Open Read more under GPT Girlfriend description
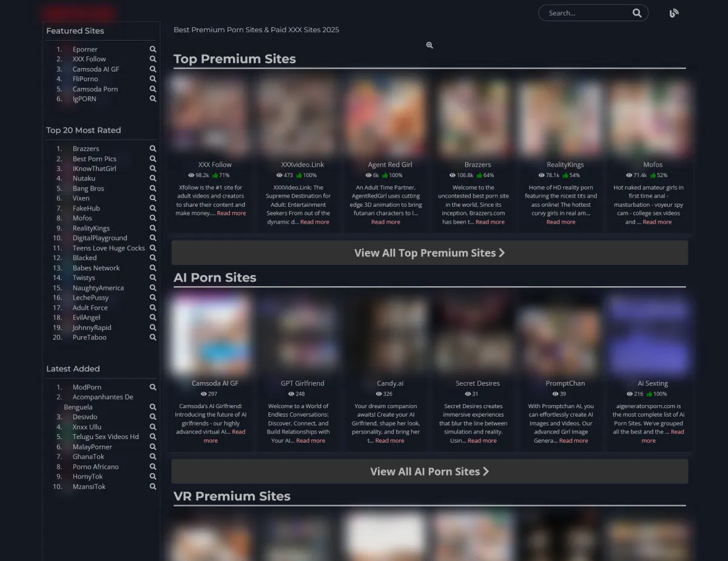This screenshot has width=728, height=561. pos(310,441)
